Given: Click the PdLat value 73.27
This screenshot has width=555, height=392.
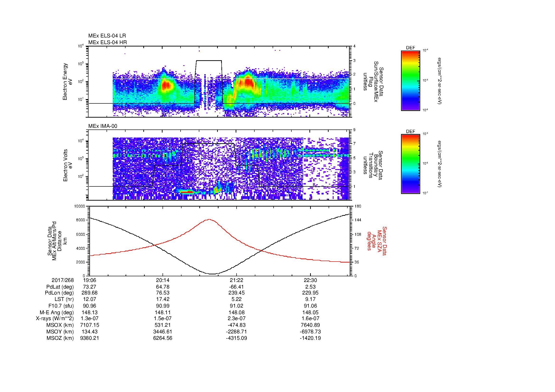Looking at the screenshot, I should point(89,287).
